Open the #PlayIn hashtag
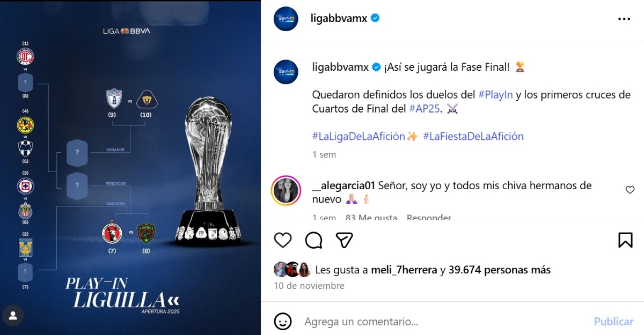 [x=496, y=95]
